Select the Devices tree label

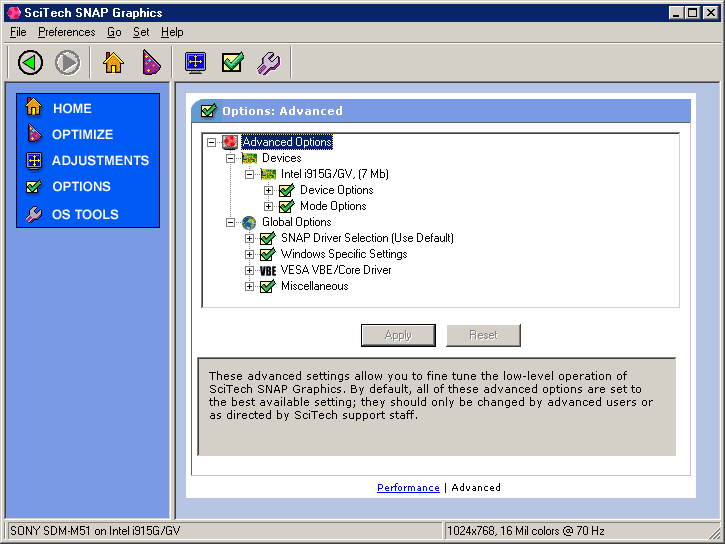(x=282, y=158)
